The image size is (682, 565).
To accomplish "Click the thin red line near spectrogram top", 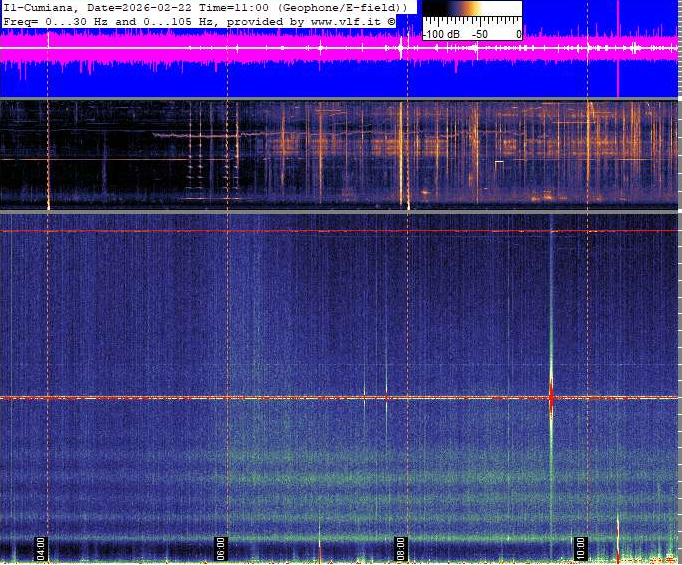I will click(300, 231).
